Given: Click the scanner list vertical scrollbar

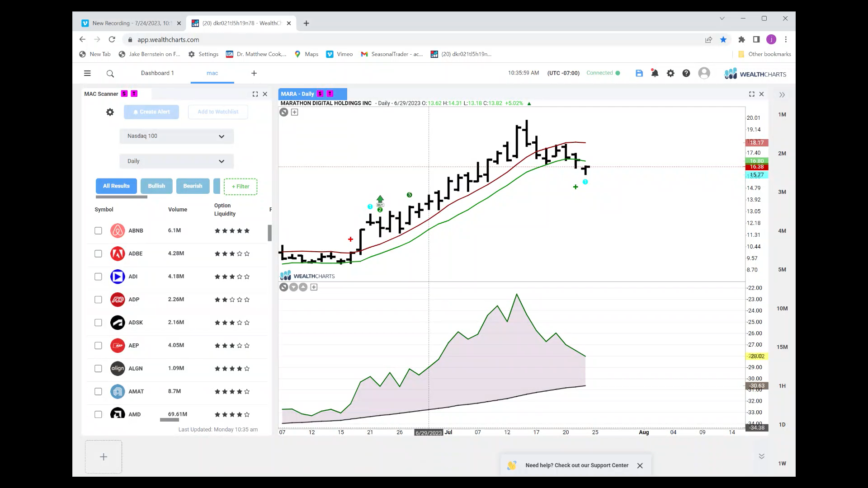Looking at the screenshot, I should (x=270, y=233).
